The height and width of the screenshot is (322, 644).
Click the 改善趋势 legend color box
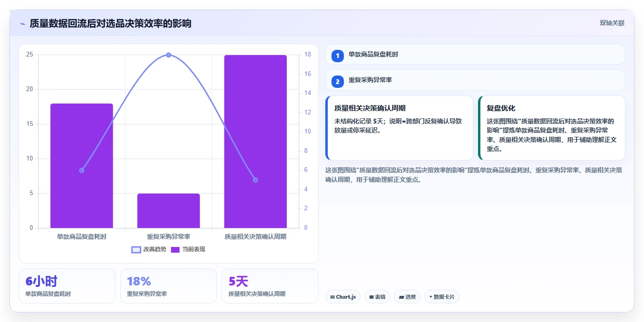click(x=136, y=249)
